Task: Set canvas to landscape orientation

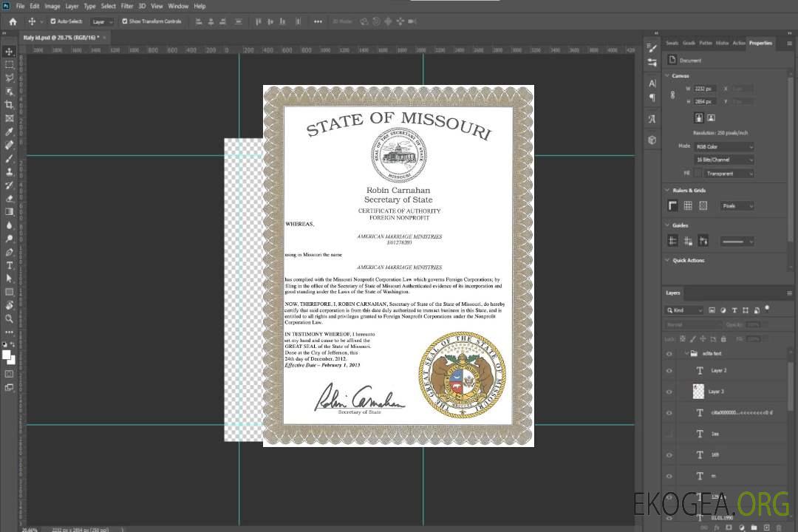Action: [x=711, y=117]
